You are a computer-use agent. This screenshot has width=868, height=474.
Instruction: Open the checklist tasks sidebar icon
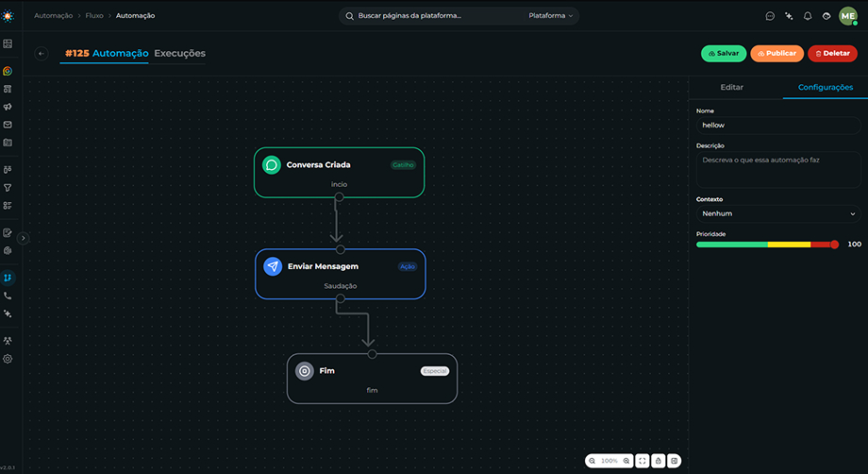(8, 206)
